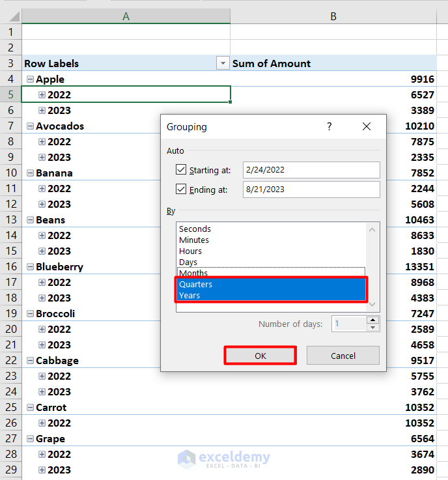The width and height of the screenshot is (448, 480).
Task: Collapse the Broccoli group
Action: [30, 313]
